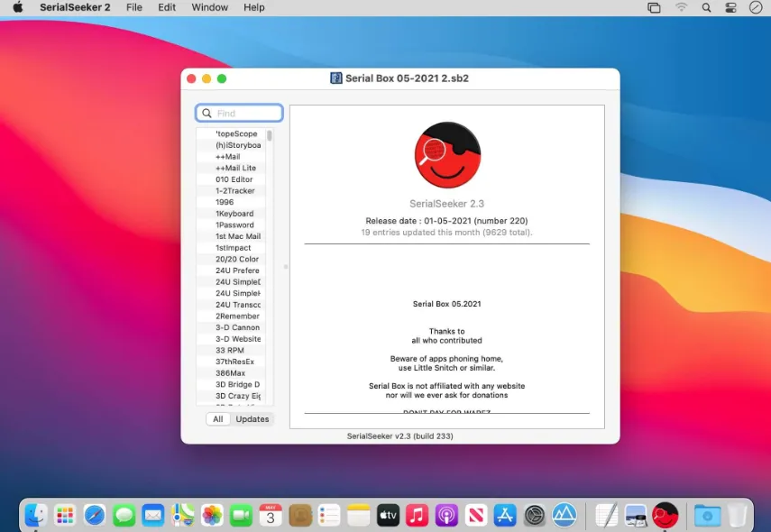Viewport: 771px width, 532px height.
Task: Choose "386Max" in the list
Action: pos(231,373)
